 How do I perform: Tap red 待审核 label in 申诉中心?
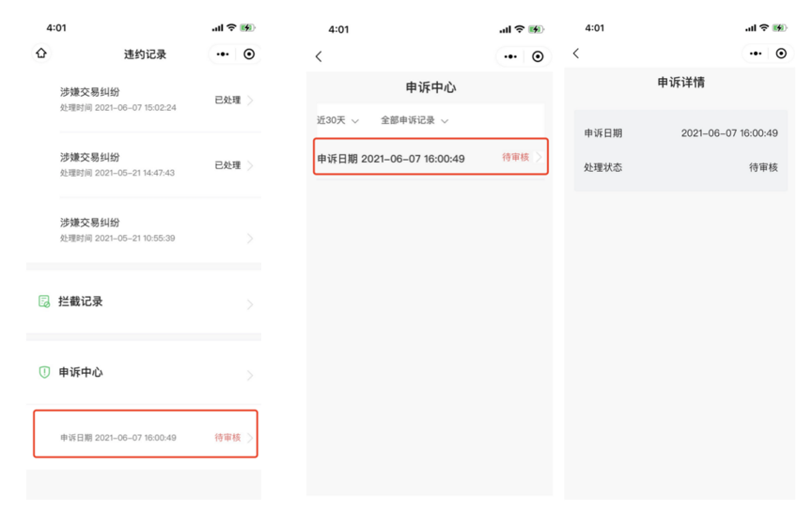tap(516, 157)
